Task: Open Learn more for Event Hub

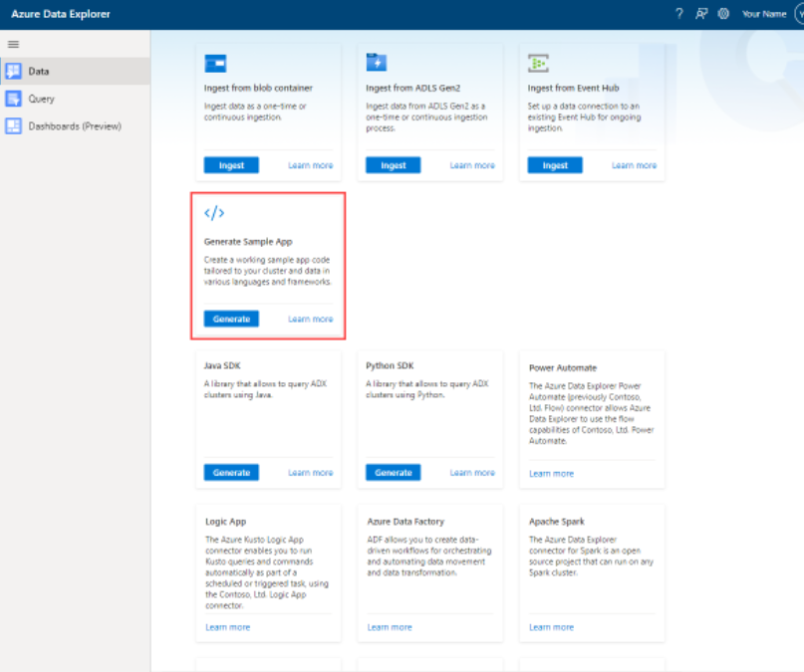Action: click(x=634, y=165)
